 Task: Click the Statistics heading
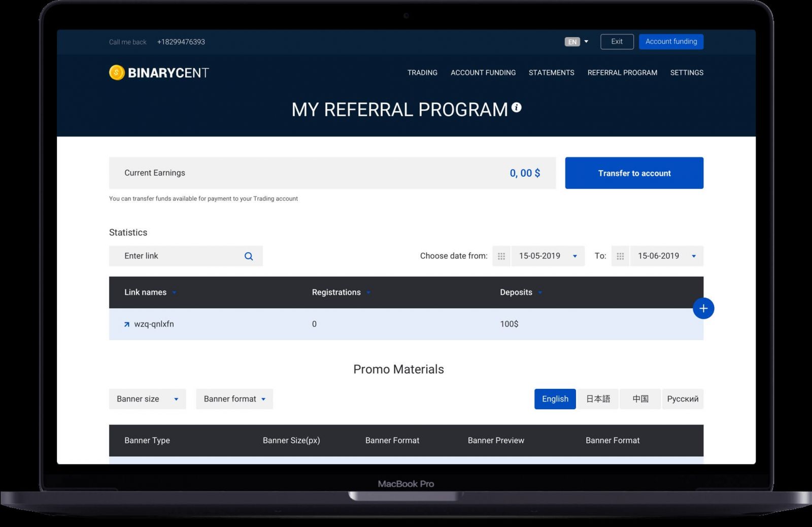[128, 233]
